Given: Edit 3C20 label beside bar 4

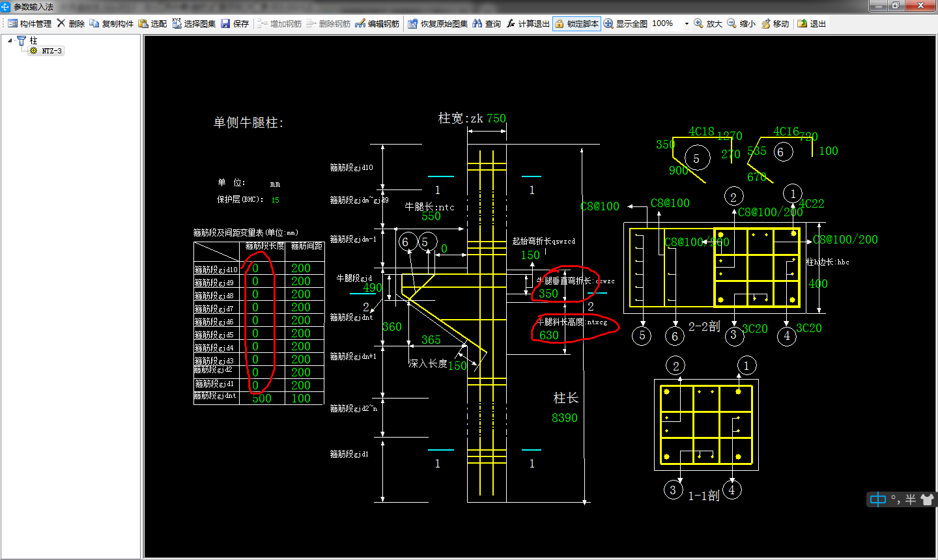Looking at the screenshot, I should point(809,328).
